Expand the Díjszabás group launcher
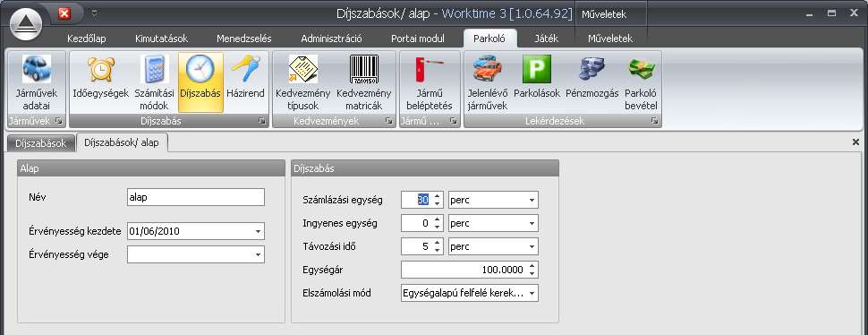The width and height of the screenshot is (868, 335). tap(262, 121)
